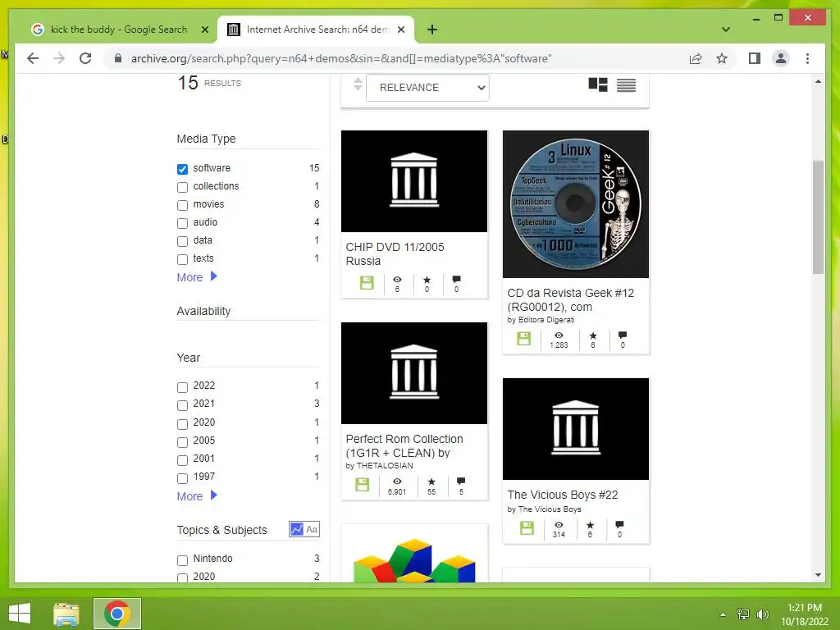Image resolution: width=840 pixels, height=630 pixels.
Task: Open the tab search chevron
Action: [x=725, y=30]
